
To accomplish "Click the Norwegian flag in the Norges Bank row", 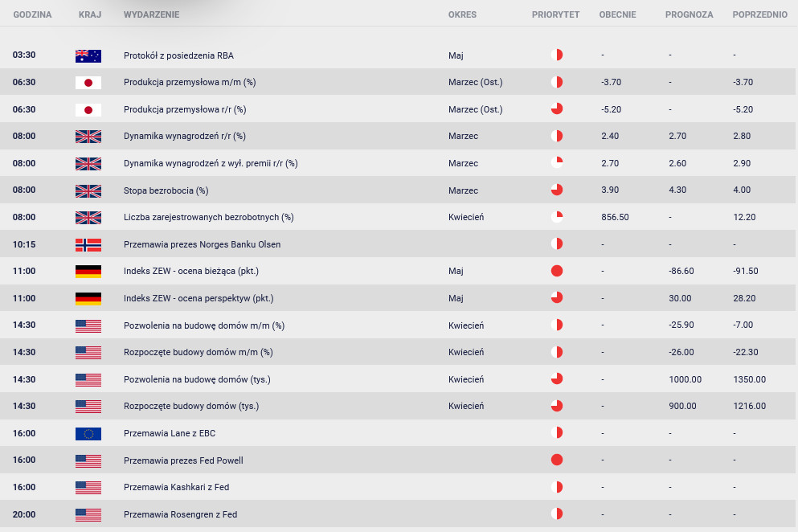I will tap(88, 245).
